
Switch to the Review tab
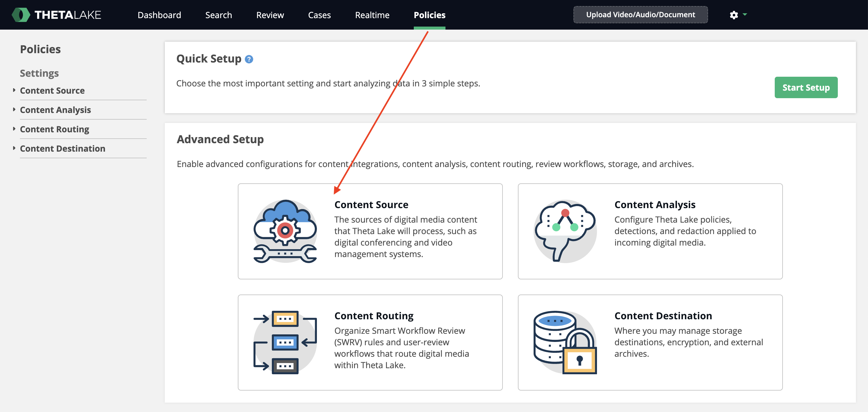click(x=270, y=15)
